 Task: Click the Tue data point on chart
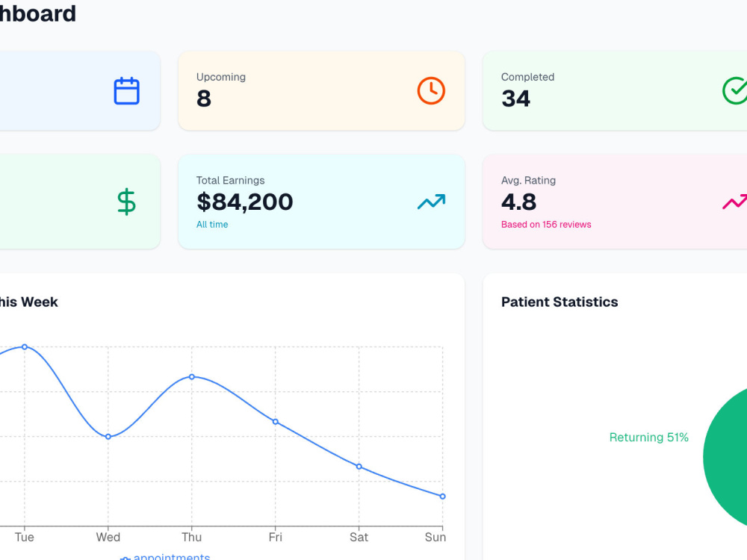(25, 347)
